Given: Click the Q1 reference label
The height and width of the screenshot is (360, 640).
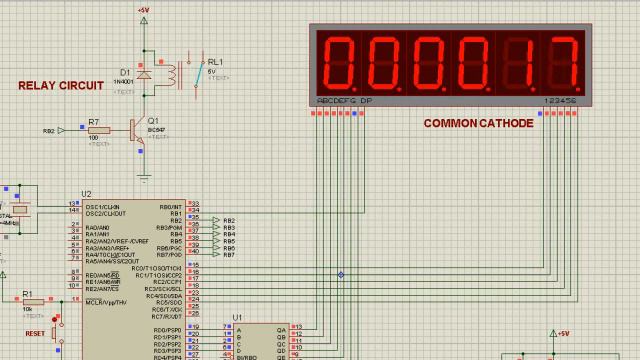Looking at the screenshot, I should click(153, 121).
